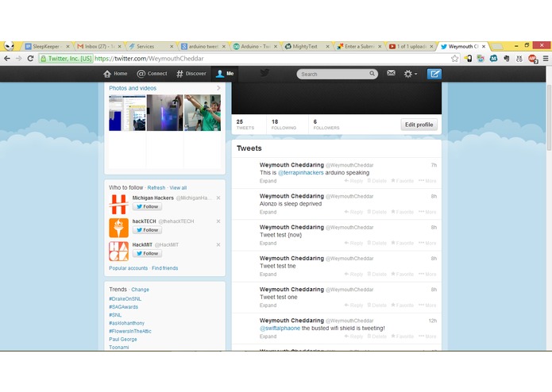The image size is (552, 392).
Task: Expand the 'Tweet test tne' tweet
Action: (x=268, y=275)
